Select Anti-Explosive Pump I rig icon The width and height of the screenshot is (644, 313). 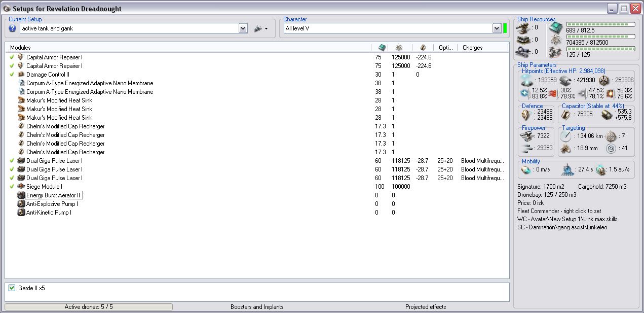tap(21, 204)
